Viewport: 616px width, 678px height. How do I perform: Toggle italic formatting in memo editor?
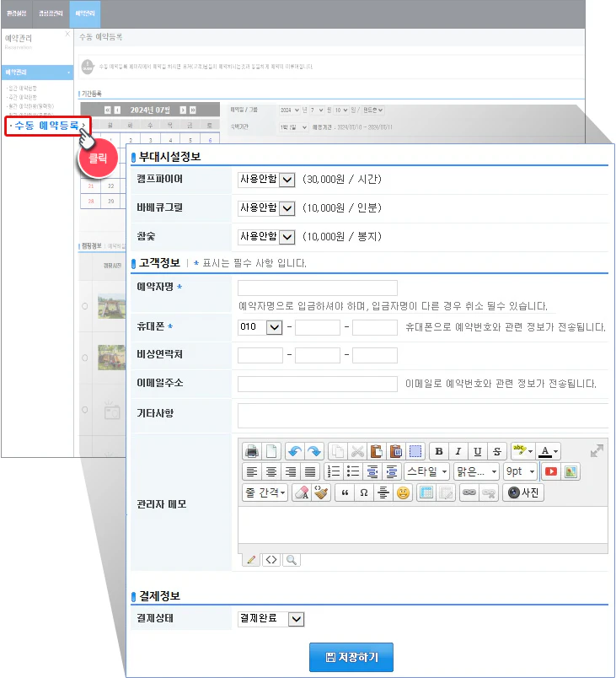click(x=458, y=451)
